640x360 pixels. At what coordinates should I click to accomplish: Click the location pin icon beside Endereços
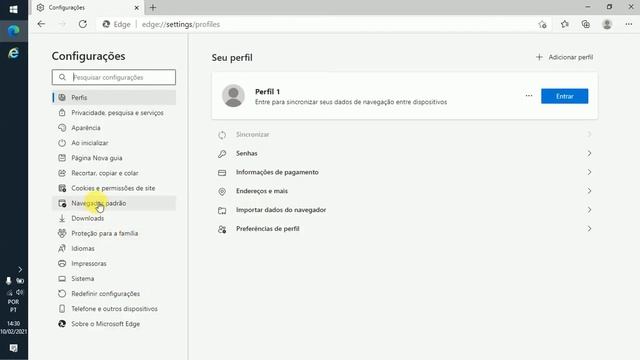coord(222,191)
